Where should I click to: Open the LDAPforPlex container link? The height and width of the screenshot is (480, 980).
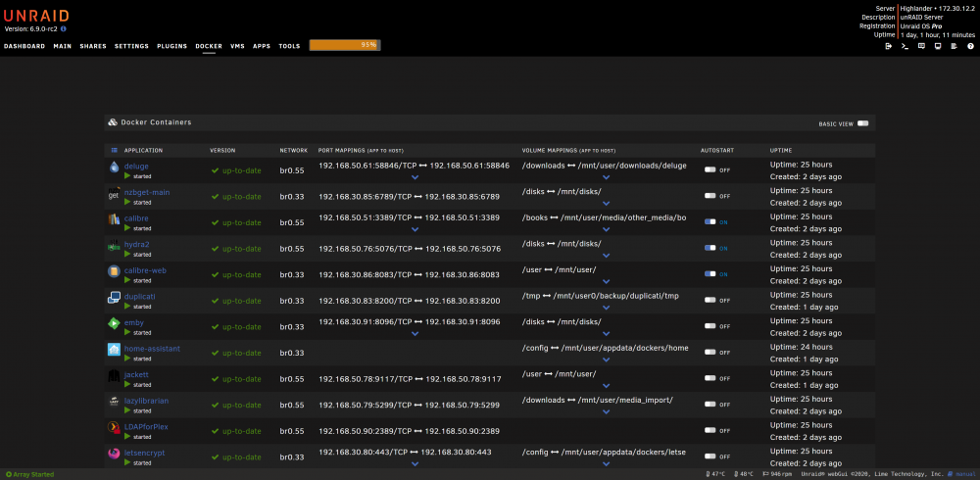(x=146, y=427)
